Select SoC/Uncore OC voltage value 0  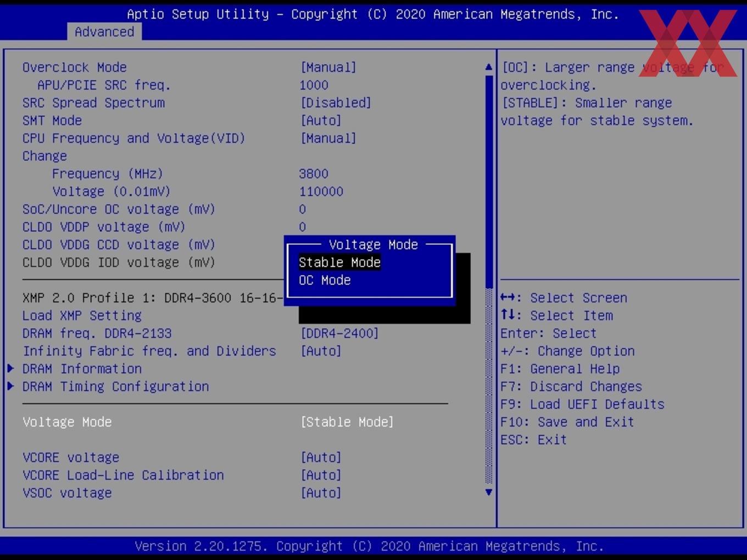pos(303,209)
